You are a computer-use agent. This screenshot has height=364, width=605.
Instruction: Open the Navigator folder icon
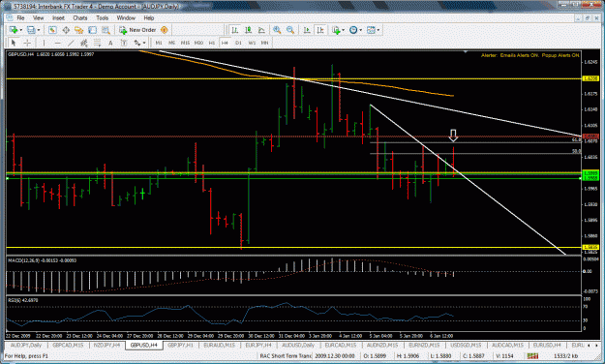coord(79,30)
